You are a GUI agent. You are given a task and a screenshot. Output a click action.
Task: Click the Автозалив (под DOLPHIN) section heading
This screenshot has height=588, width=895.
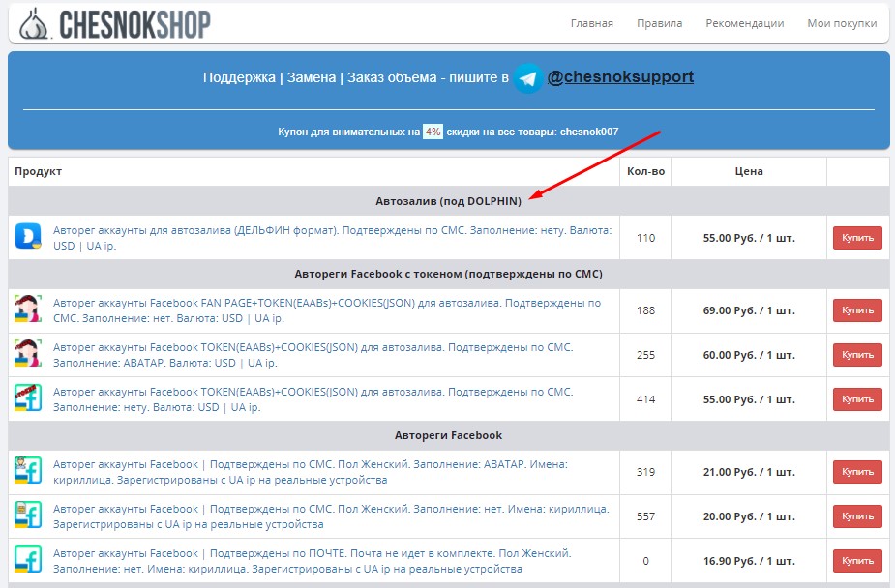pos(449,201)
